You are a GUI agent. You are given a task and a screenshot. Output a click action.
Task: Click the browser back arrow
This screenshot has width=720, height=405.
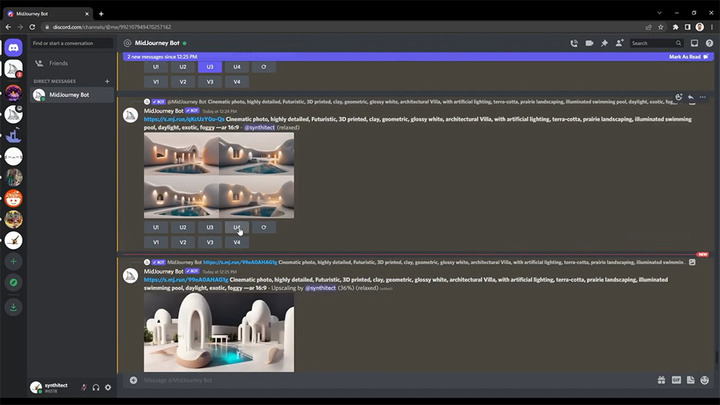[8, 27]
